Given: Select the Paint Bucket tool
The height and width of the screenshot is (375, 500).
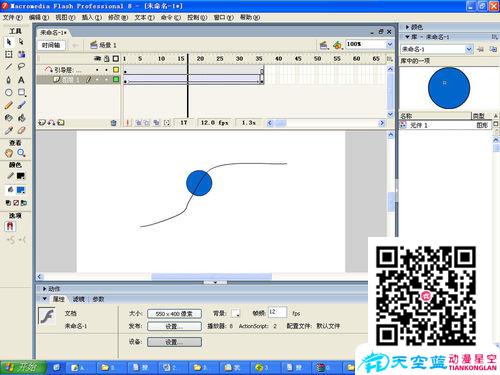Looking at the screenshot, I should (21, 118).
